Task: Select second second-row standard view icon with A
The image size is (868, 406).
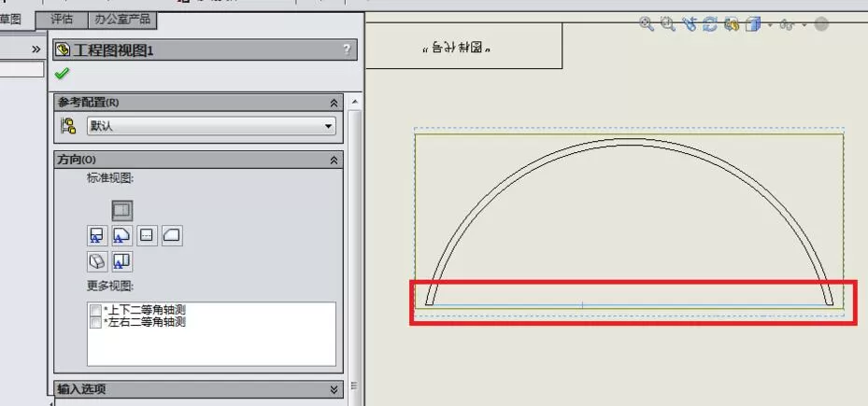Action: pyautogui.click(x=121, y=235)
